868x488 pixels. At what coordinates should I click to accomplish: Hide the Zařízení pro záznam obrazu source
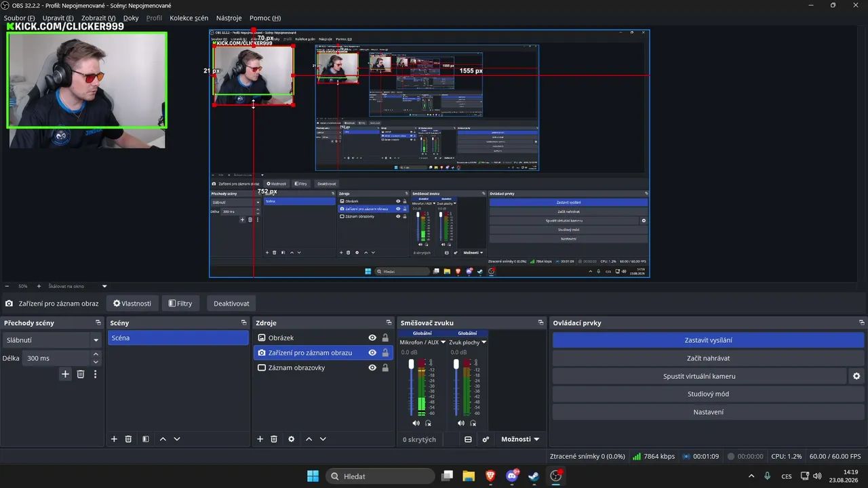click(x=372, y=352)
